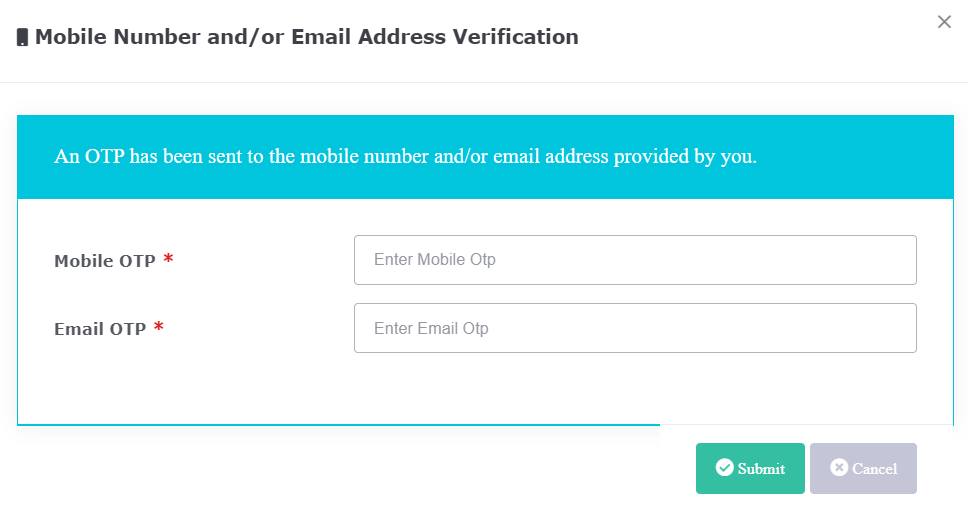Click the cyan banner's blank right side
968x527 pixels.
855,157
